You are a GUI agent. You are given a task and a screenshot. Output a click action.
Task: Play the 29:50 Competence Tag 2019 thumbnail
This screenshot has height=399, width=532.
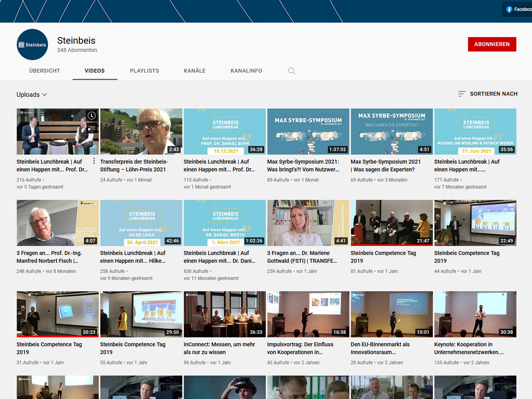pos(141,314)
